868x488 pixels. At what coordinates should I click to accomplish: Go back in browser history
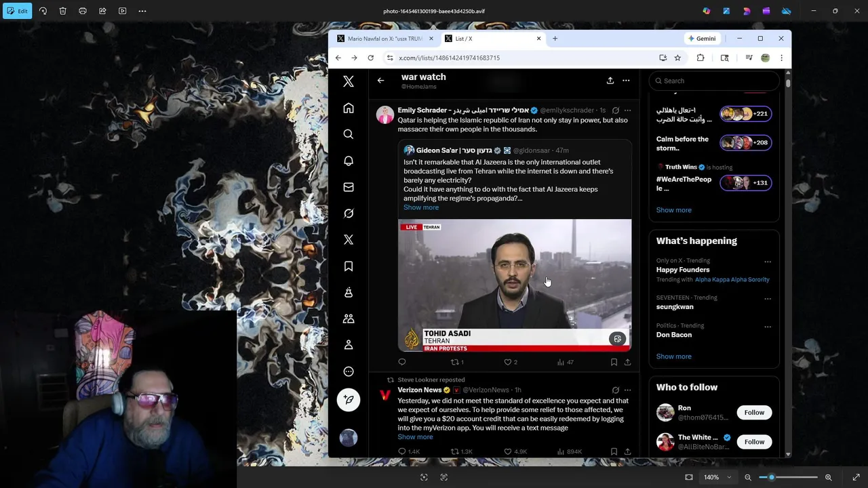[338, 58]
